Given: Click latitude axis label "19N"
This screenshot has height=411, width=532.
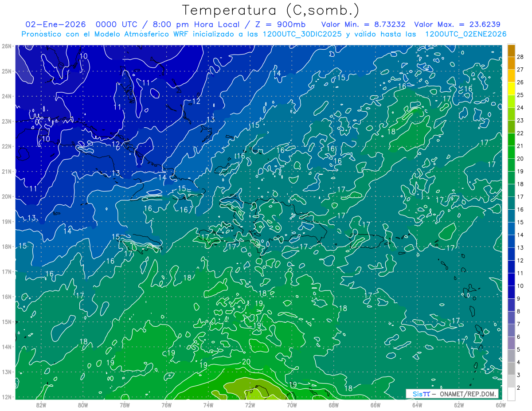Looking at the screenshot, I should tap(6, 221).
